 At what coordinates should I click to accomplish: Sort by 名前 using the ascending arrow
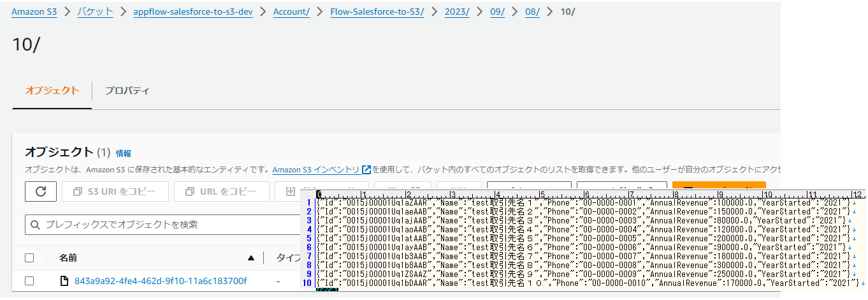tap(250, 258)
